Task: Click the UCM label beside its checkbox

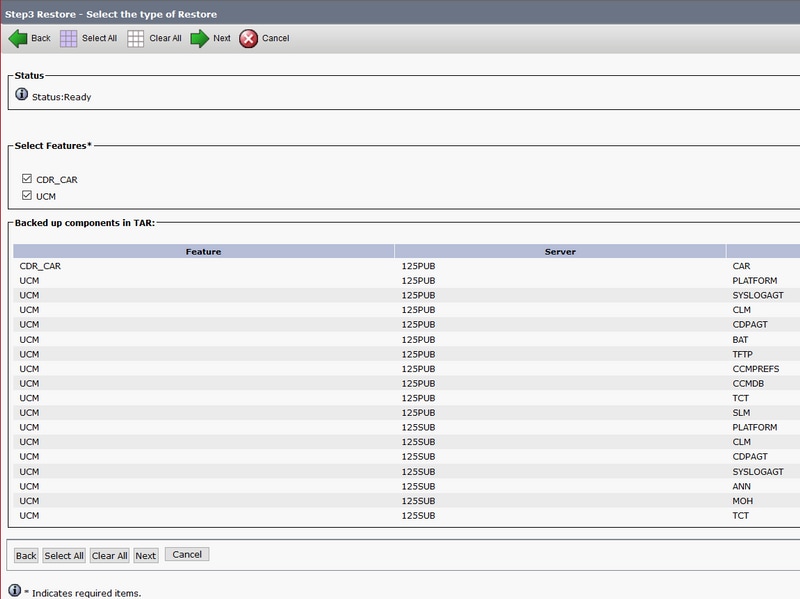Action: pos(46,196)
